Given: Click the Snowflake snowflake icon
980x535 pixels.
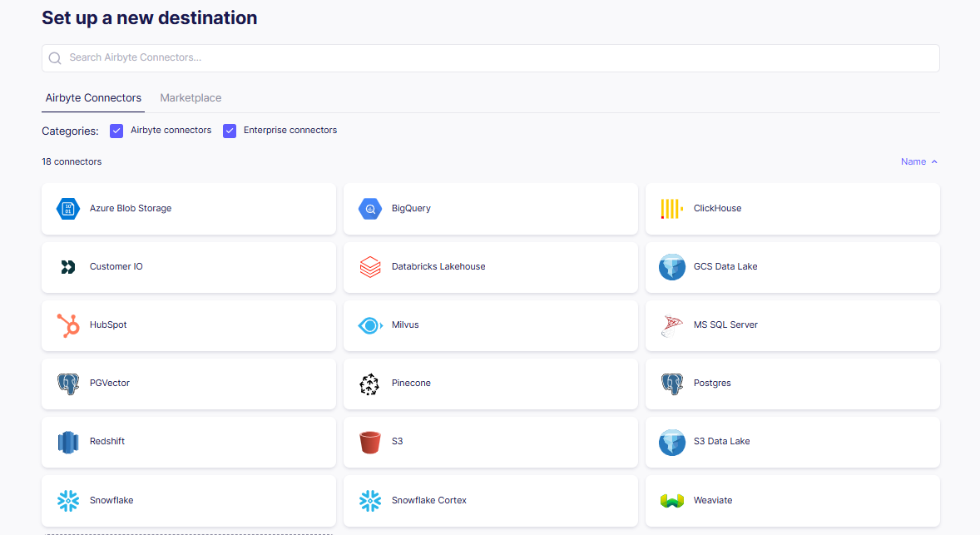Looking at the screenshot, I should click(x=67, y=500).
